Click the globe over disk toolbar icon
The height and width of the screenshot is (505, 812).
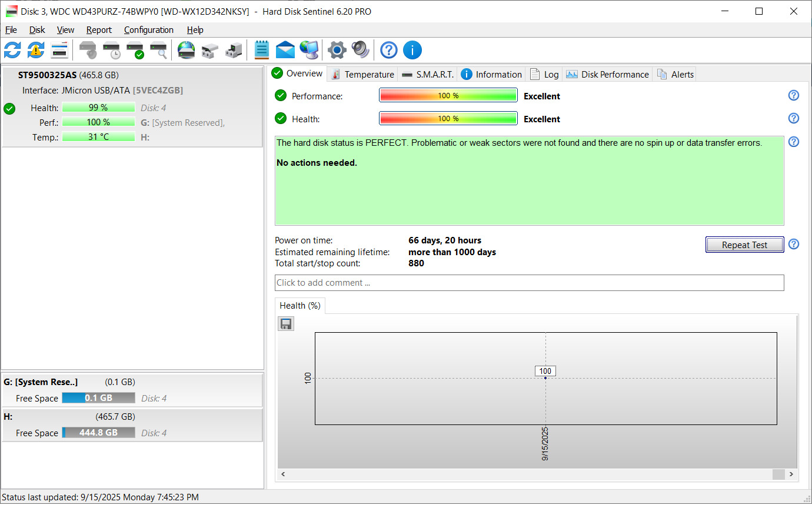pyautogui.click(x=187, y=50)
